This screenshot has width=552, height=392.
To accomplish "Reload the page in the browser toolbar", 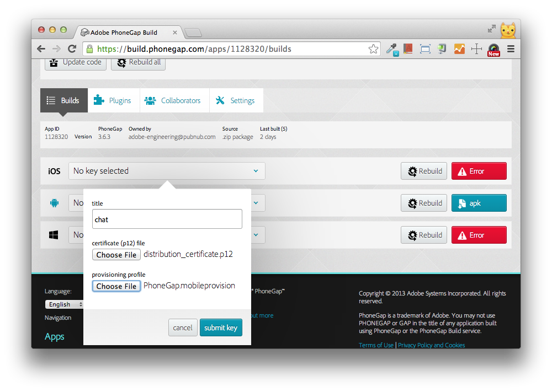I will pyautogui.click(x=72, y=49).
